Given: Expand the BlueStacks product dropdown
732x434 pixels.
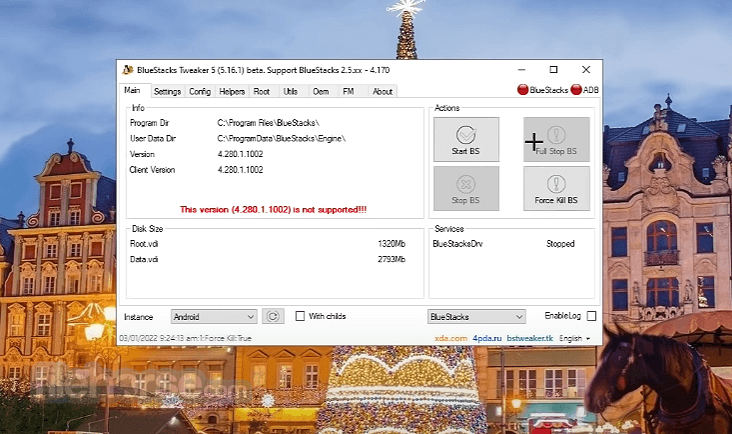Looking at the screenshot, I should tap(476, 317).
